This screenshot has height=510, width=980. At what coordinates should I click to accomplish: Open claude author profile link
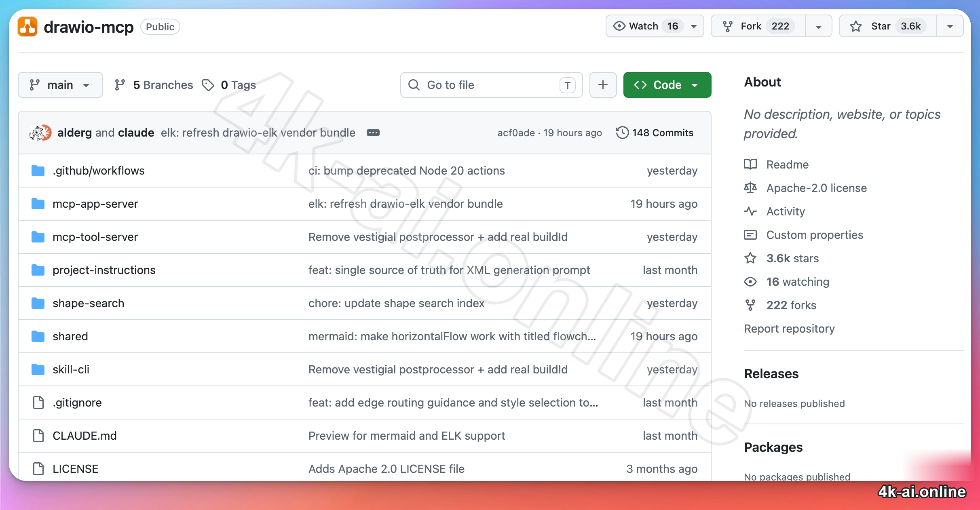point(136,133)
